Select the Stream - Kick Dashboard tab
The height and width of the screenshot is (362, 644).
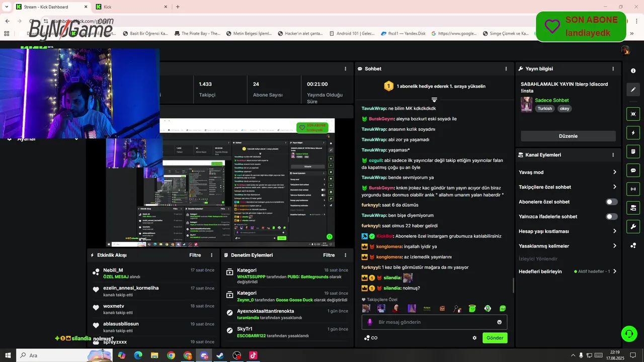pyautogui.click(x=52, y=7)
